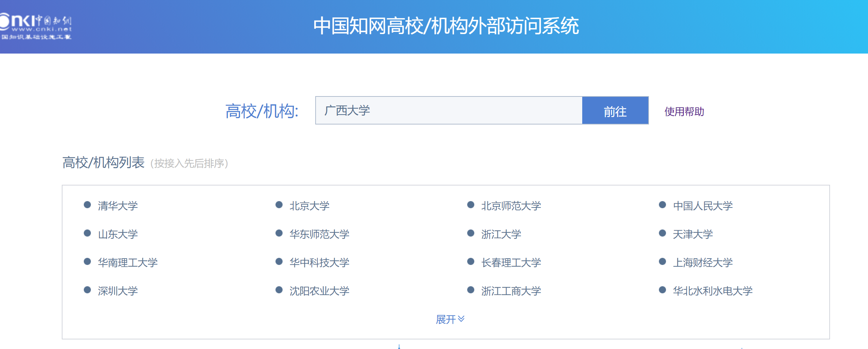Screen dimensions: 868x349
Task: Go to 华北水利水电大学
Action: (x=713, y=291)
